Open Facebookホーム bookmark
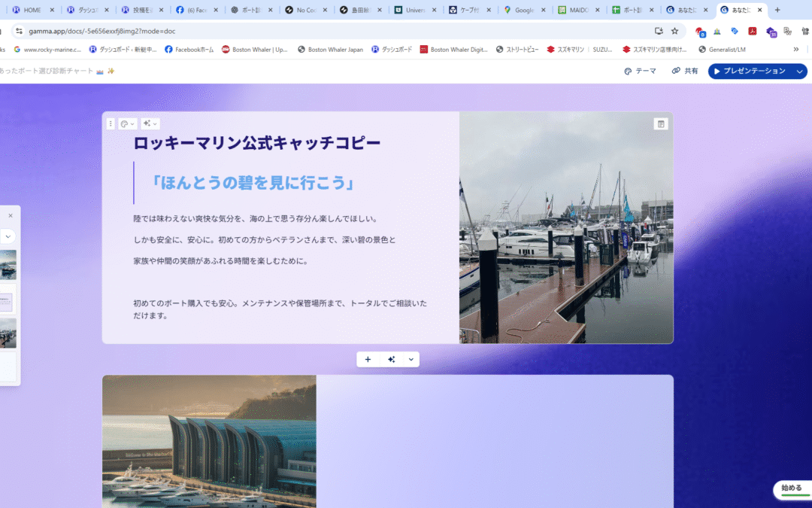 point(189,50)
